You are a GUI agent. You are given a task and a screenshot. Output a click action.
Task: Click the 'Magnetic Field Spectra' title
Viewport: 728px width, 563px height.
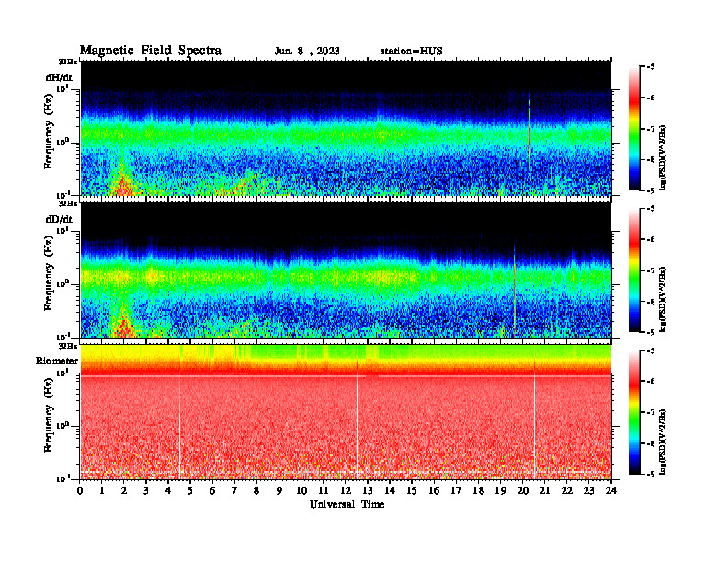(151, 51)
